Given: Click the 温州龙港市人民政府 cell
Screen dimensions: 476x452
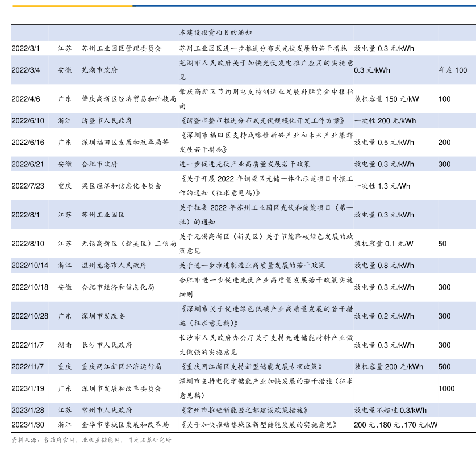Looking at the screenshot, I should [x=114, y=265].
